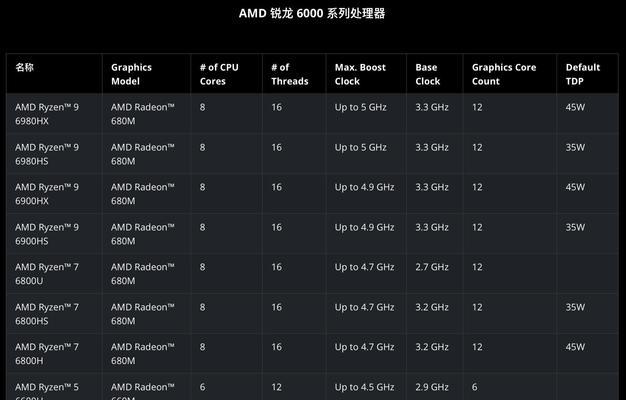
Task: Click the AMD 锐龙 6000 系列处理器 title
Action: tap(312, 14)
